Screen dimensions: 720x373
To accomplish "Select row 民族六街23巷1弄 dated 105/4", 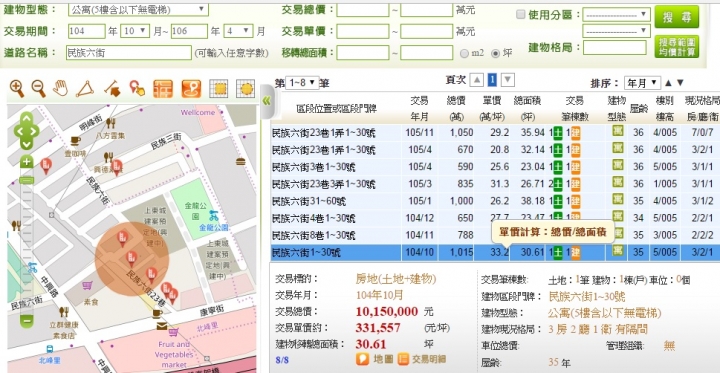I will pos(495,150).
